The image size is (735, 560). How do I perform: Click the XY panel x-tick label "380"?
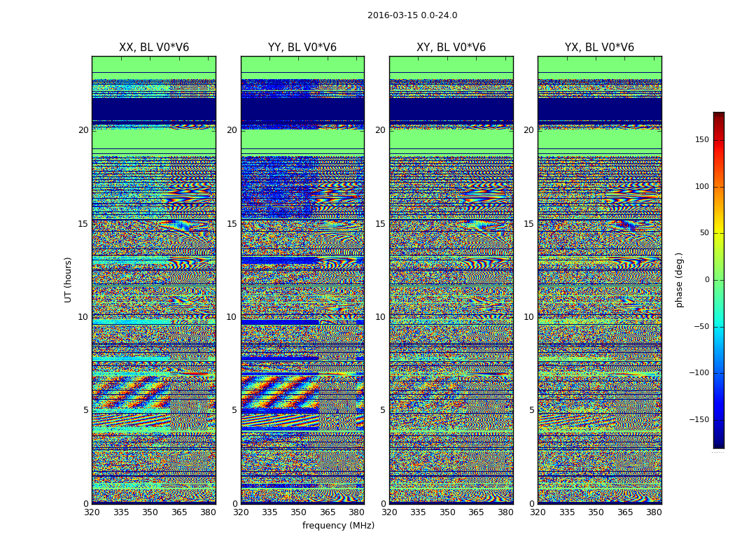(x=505, y=512)
